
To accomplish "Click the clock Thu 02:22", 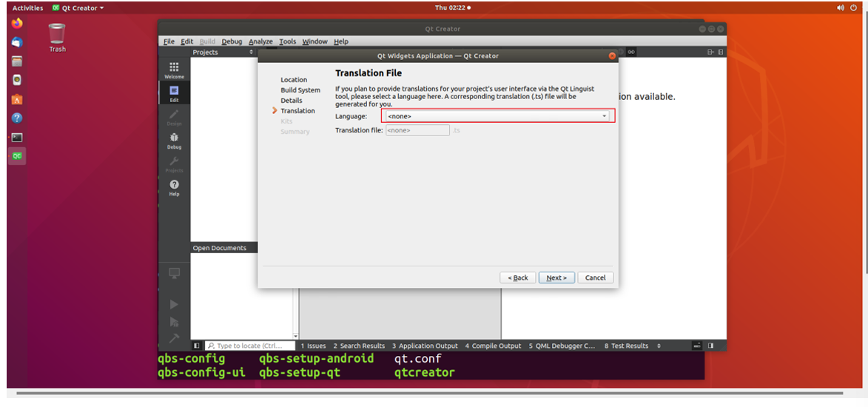I will [451, 7].
